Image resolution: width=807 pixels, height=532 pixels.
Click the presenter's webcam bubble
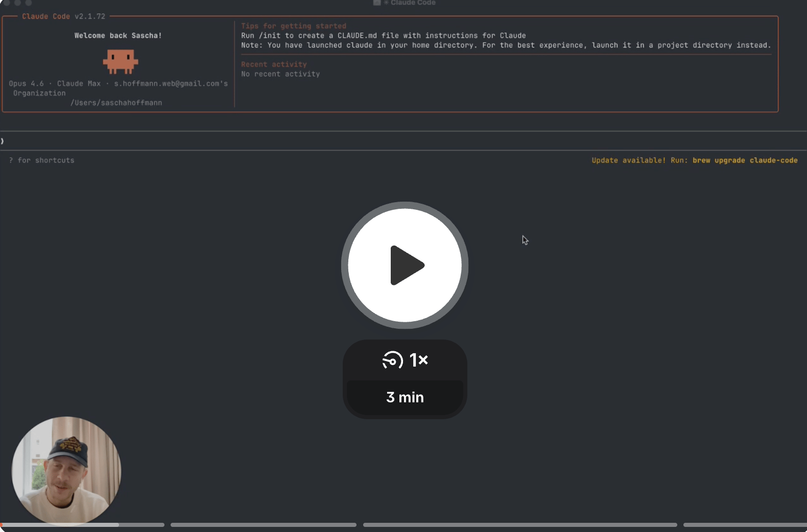tap(66, 471)
